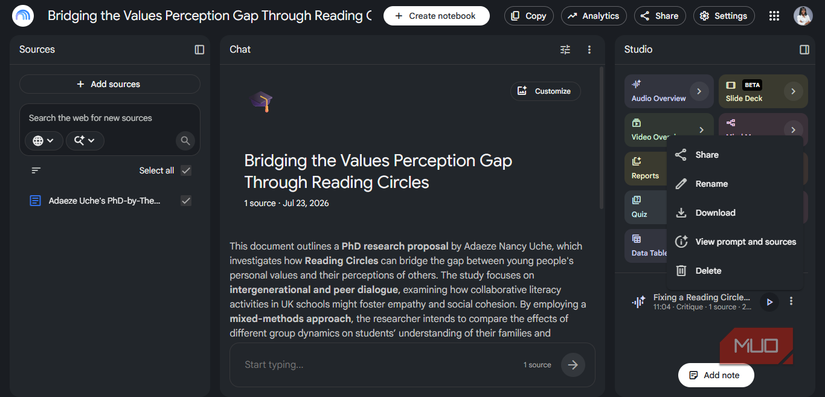This screenshot has height=397, width=825.
Task: Collapse the Sources panel icon
Action: 199,49
